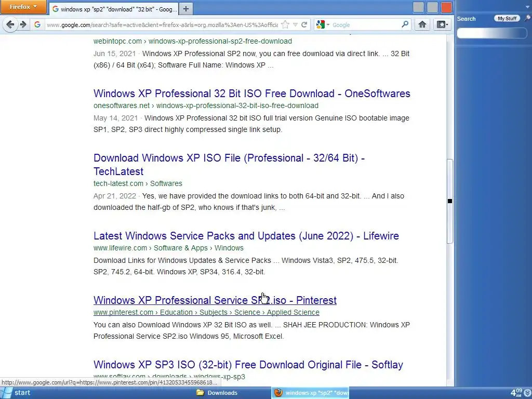Open a new tab with plus button

click(185, 9)
